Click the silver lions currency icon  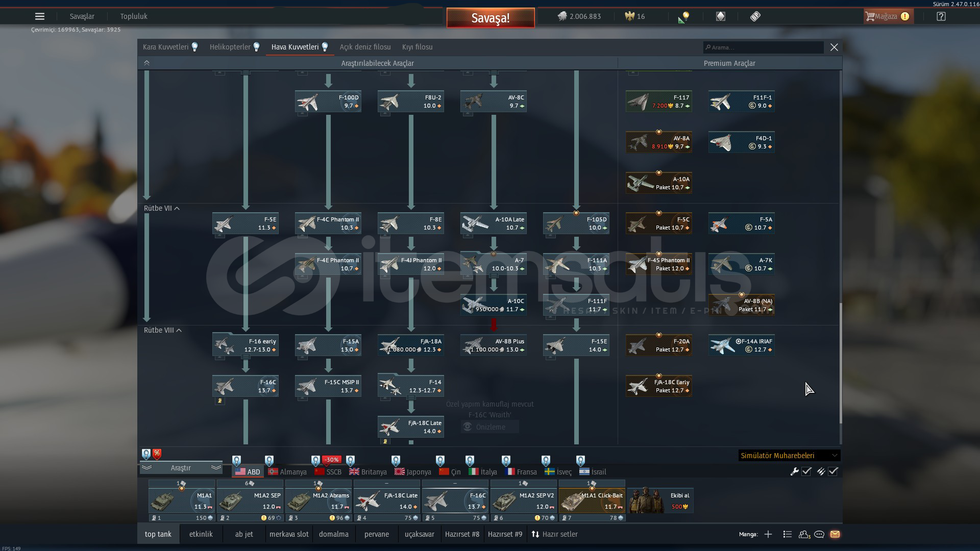click(x=562, y=16)
